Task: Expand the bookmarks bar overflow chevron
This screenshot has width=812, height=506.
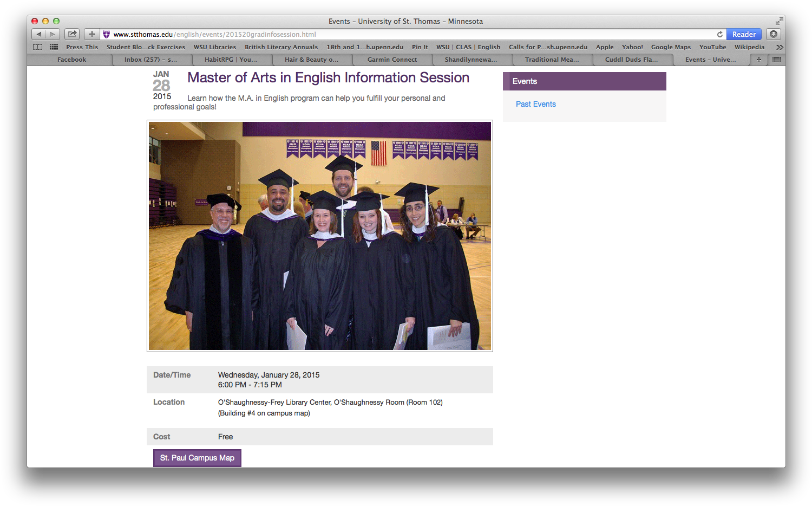Action: (780, 47)
